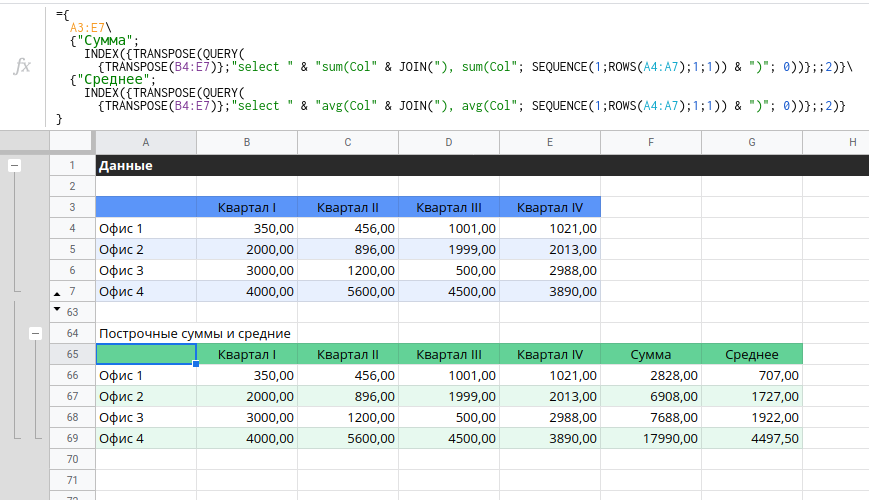Click the fill handle of selected cell A65
The image size is (869, 500).
pos(196,364)
